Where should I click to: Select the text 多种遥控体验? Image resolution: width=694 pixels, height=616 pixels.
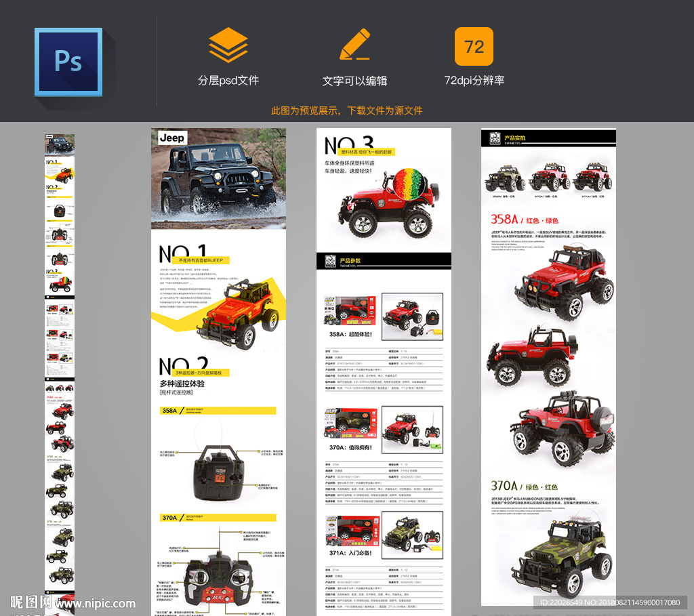point(182,384)
